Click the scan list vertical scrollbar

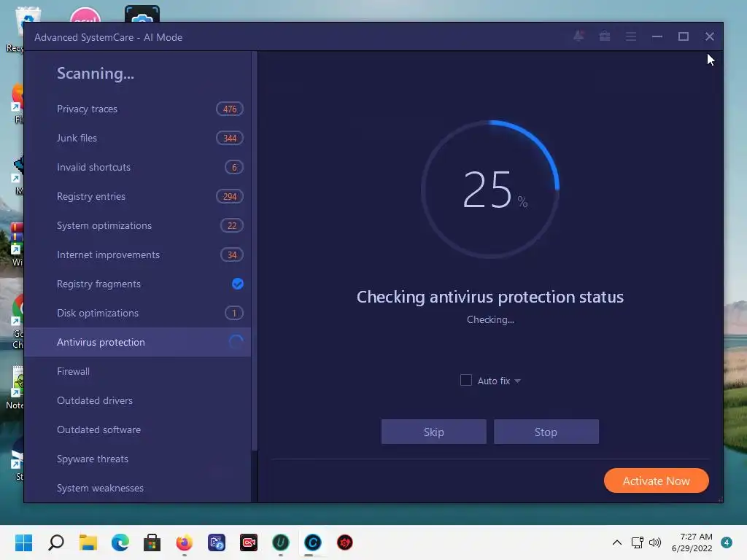[x=255, y=252]
